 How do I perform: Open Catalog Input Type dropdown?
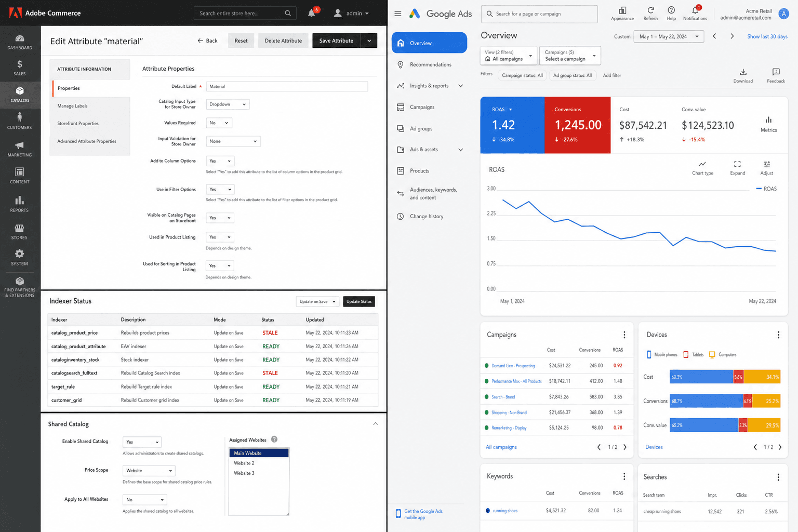[228, 104]
